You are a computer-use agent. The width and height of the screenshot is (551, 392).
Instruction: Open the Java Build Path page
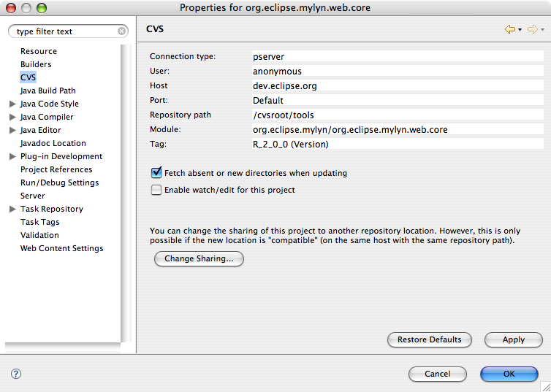click(x=47, y=91)
